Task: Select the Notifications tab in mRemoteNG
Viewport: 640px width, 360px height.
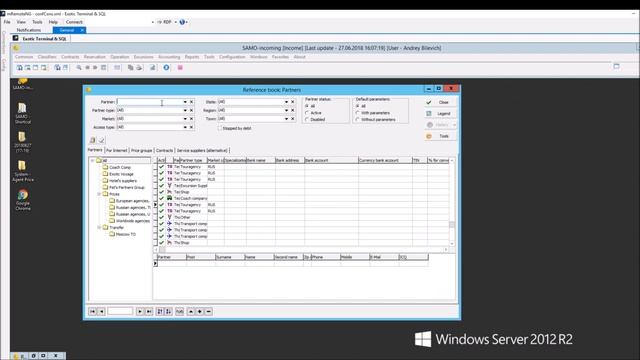Action: pyautogui.click(x=29, y=30)
